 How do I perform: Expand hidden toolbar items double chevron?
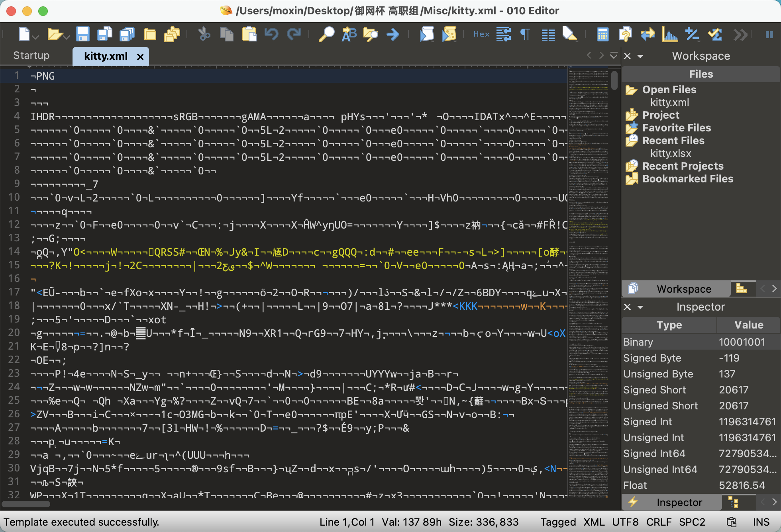tap(740, 35)
